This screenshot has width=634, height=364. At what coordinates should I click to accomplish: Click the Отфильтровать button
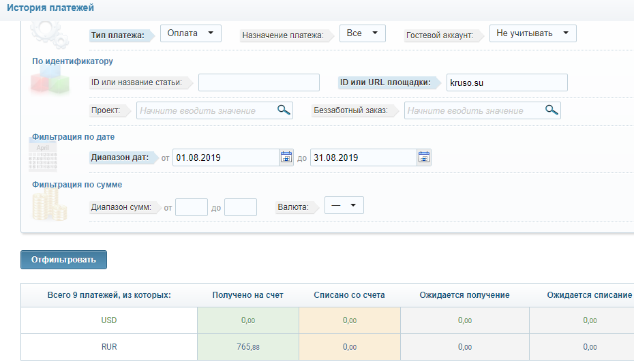pyautogui.click(x=63, y=260)
